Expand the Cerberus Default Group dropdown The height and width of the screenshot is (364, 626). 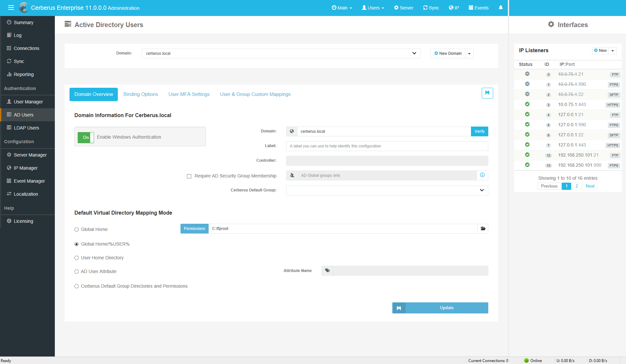(387, 190)
